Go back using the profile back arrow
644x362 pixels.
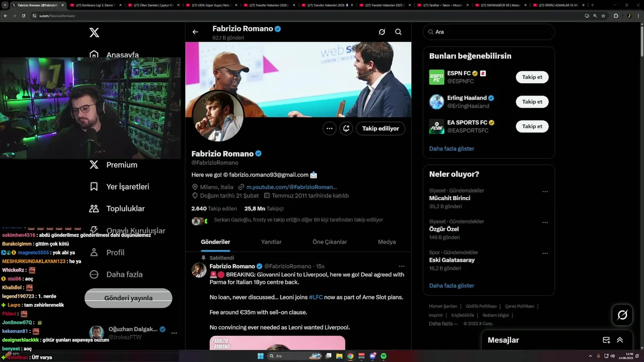coord(195,32)
